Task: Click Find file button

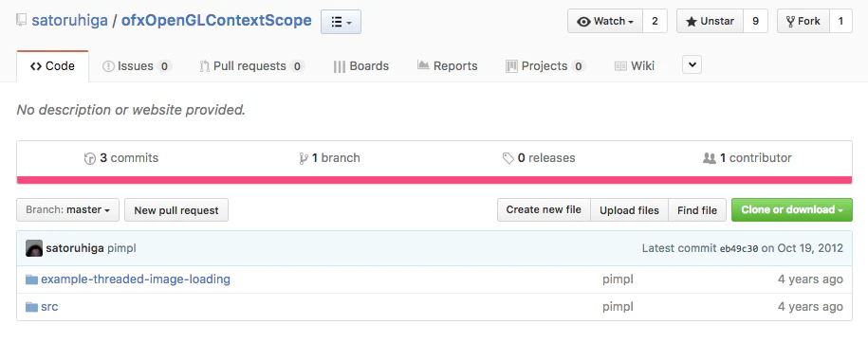Action: [x=697, y=210]
